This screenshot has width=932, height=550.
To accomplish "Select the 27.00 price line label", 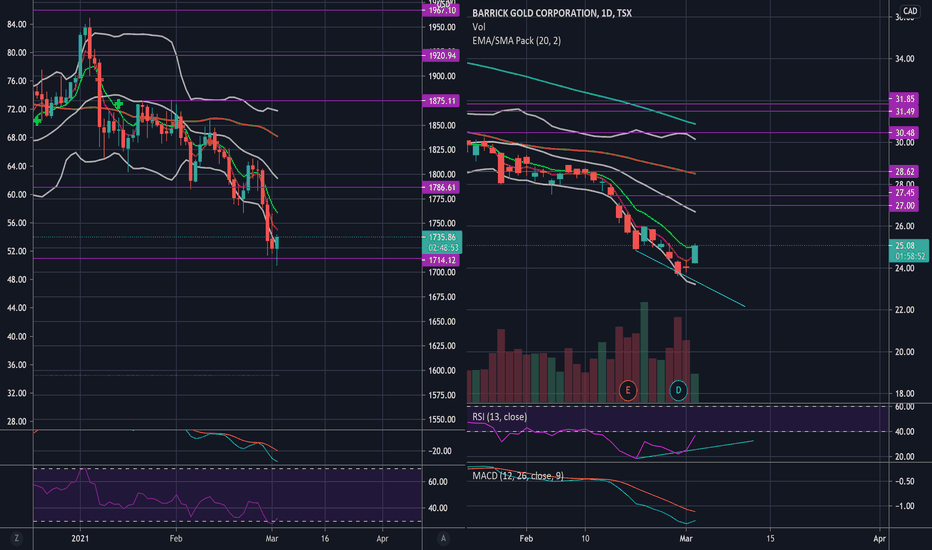I will tap(904, 206).
